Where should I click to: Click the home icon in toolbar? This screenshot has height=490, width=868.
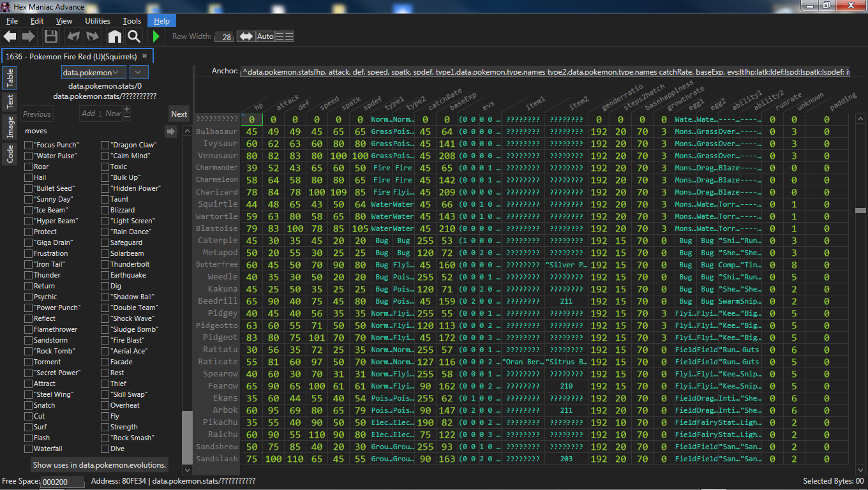pyautogui.click(x=114, y=36)
